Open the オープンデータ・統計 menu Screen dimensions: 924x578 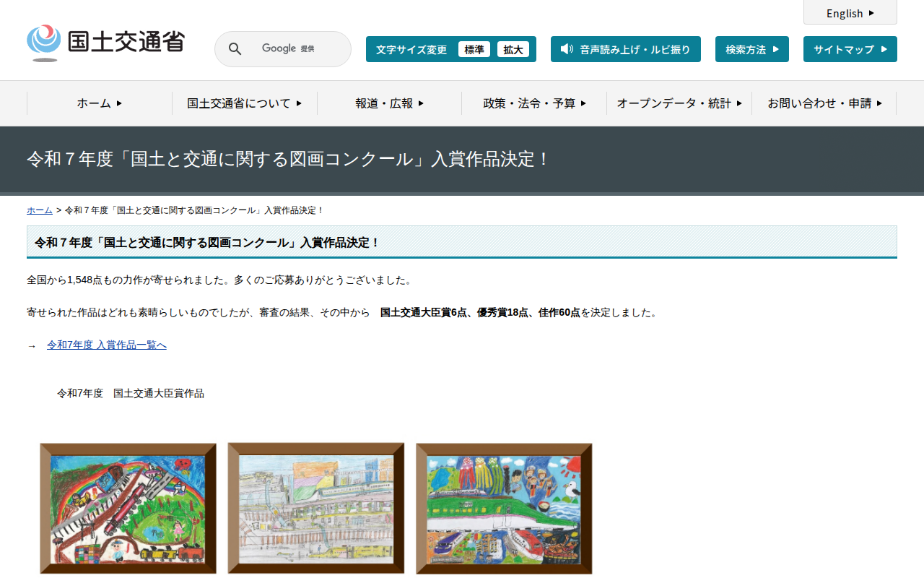[x=679, y=103]
